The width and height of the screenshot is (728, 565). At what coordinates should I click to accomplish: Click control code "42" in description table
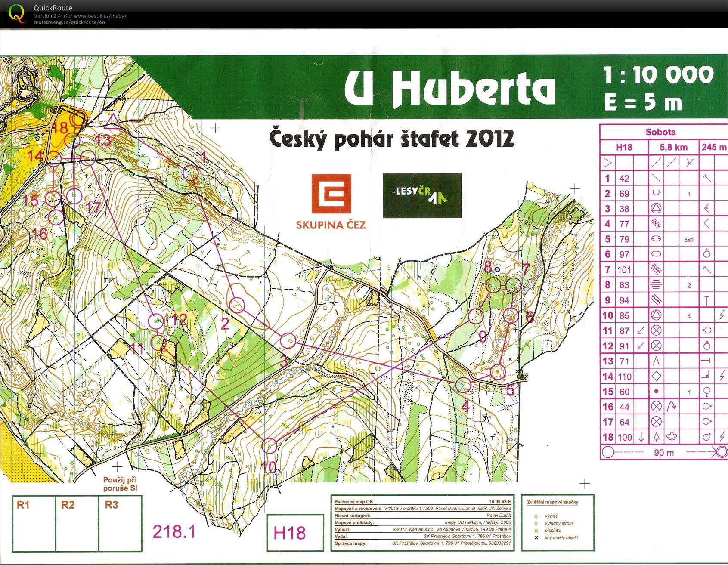[624, 179]
